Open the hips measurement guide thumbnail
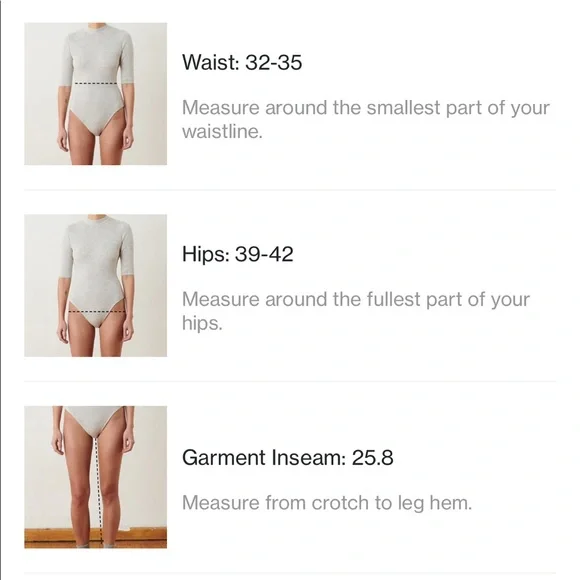 pyautogui.click(x=95, y=285)
